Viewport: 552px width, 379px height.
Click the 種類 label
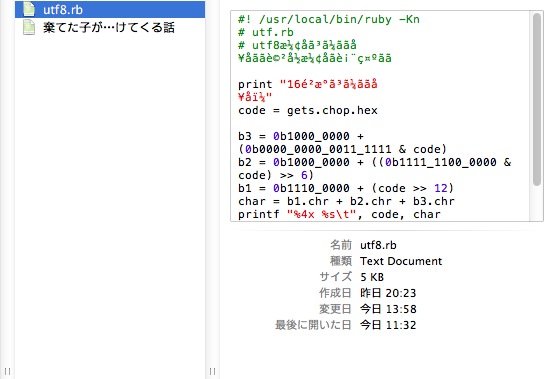[x=340, y=261]
